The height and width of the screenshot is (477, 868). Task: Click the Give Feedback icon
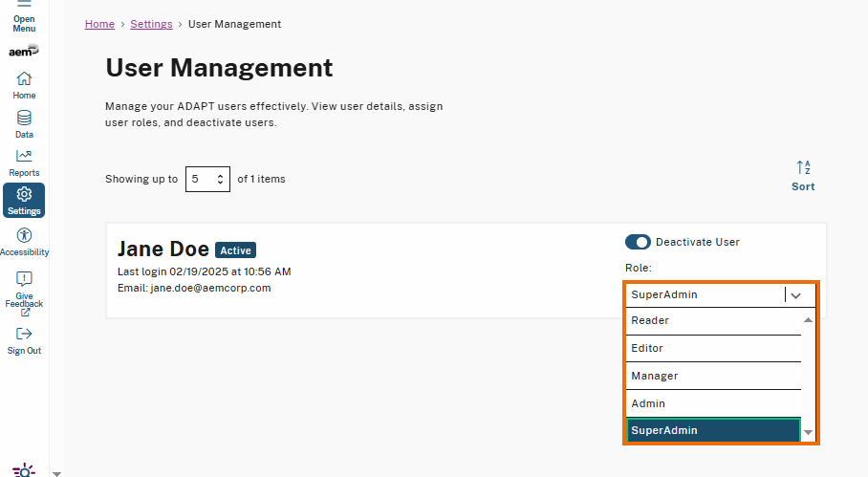[24, 278]
